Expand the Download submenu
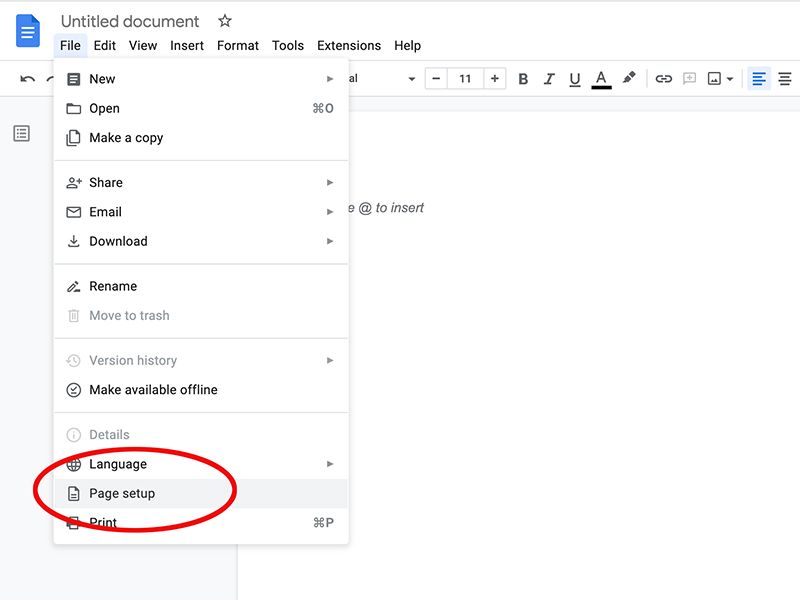 coord(330,241)
